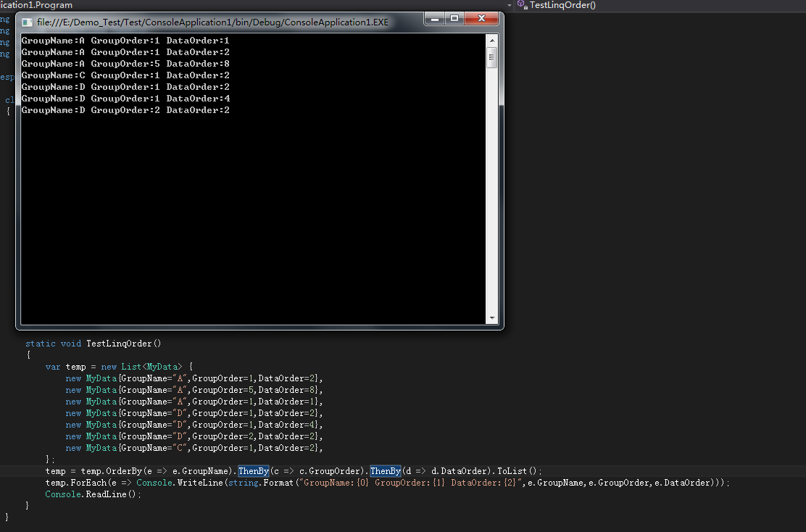Click the console window title bar icon
The width and height of the screenshot is (806, 532).
(x=28, y=22)
